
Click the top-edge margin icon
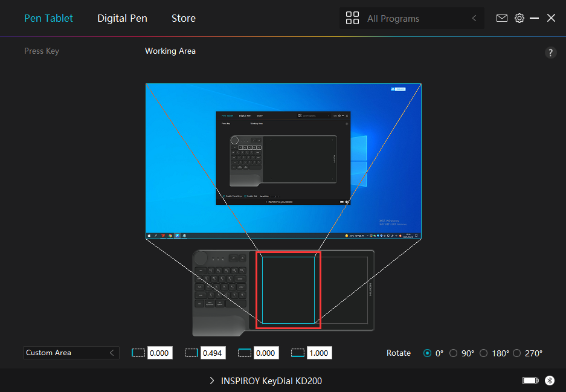click(x=245, y=353)
